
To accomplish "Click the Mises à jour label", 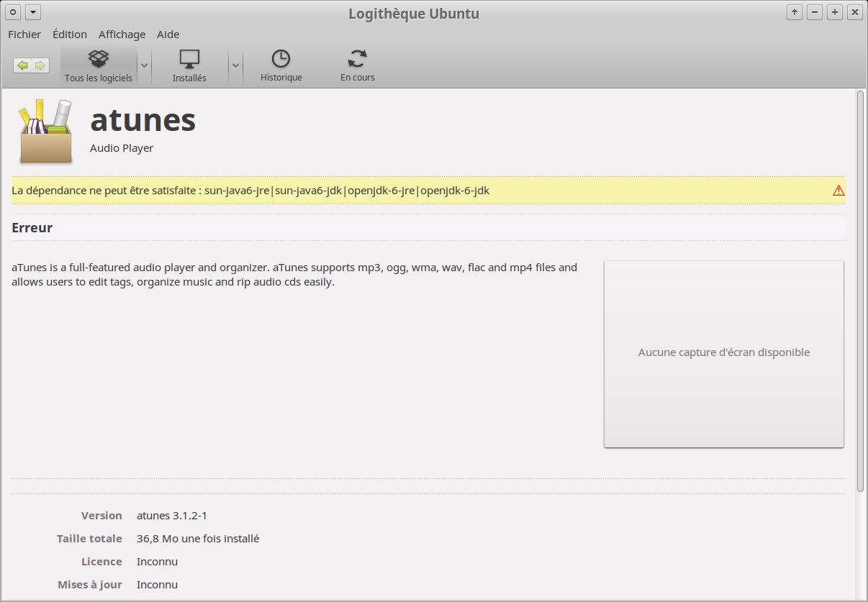I will [90, 585].
